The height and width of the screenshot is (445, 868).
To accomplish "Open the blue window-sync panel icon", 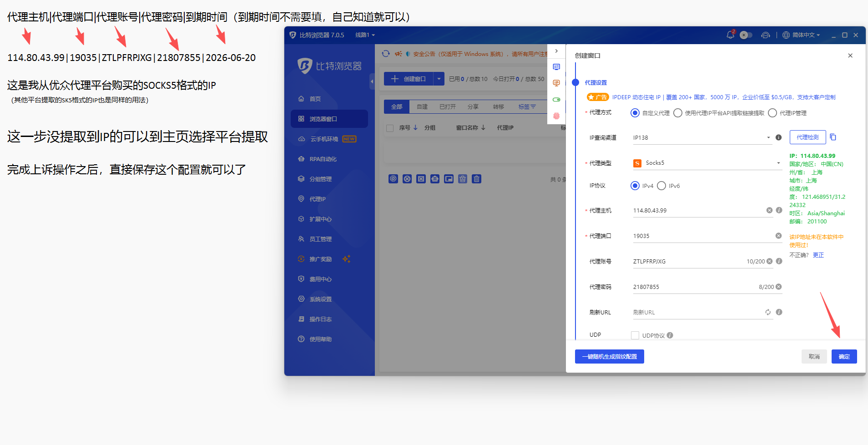I will (556, 67).
